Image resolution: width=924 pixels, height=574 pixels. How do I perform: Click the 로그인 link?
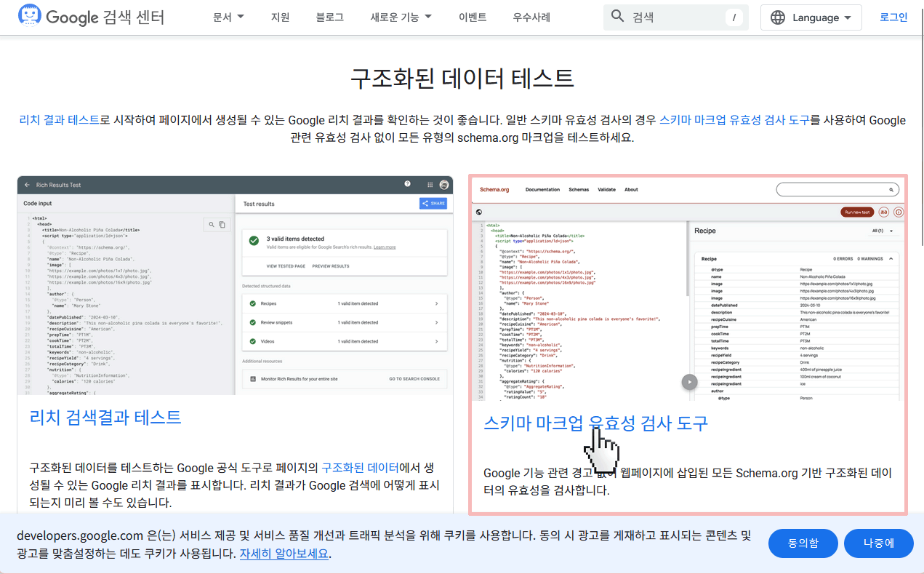pyautogui.click(x=893, y=17)
